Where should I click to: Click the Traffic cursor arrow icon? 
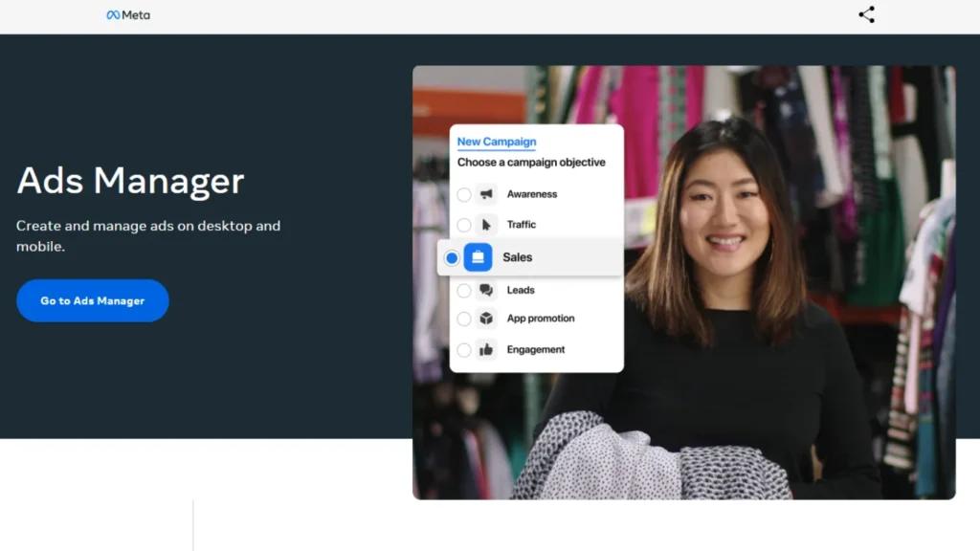(486, 225)
